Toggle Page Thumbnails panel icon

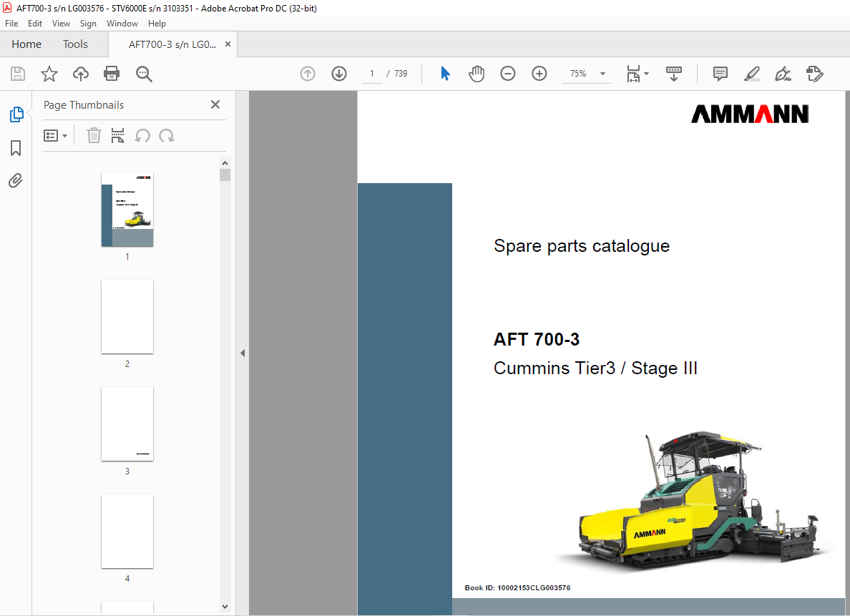(16, 114)
